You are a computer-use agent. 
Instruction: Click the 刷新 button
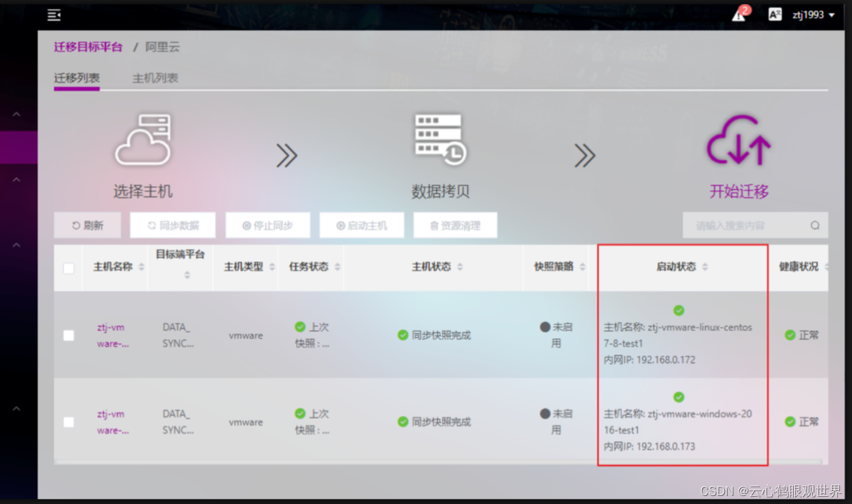pyautogui.click(x=88, y=226)
